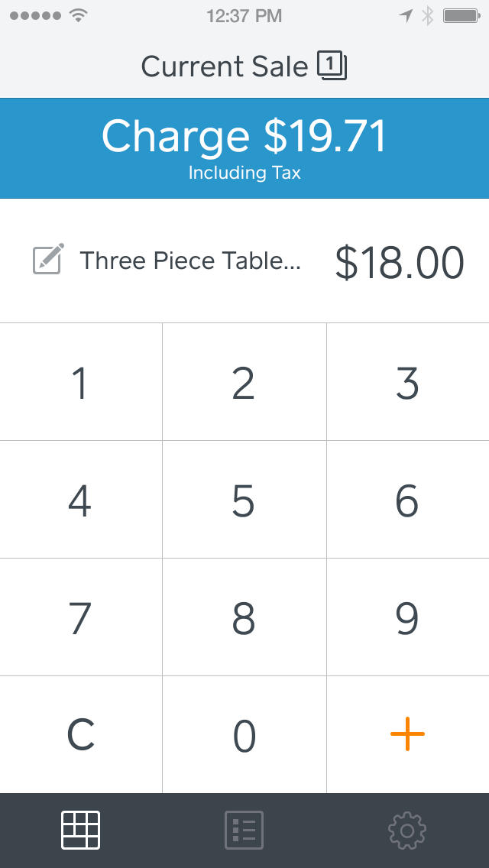Tap the Charge $19.71 button
The image size is (489, 868).
pos(244,147)
